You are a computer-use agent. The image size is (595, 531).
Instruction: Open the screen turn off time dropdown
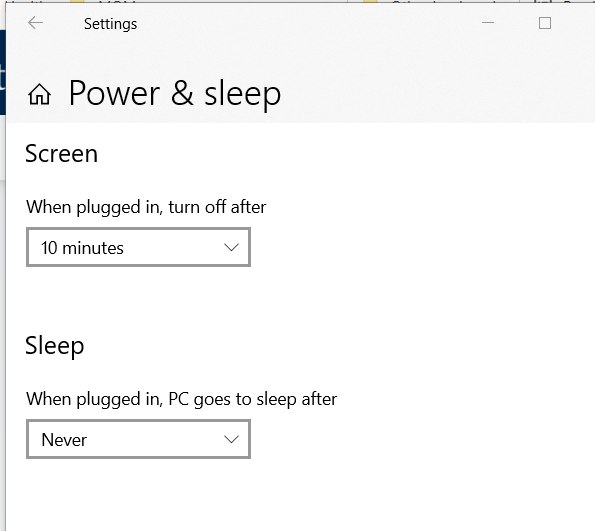tap(139, 247)
